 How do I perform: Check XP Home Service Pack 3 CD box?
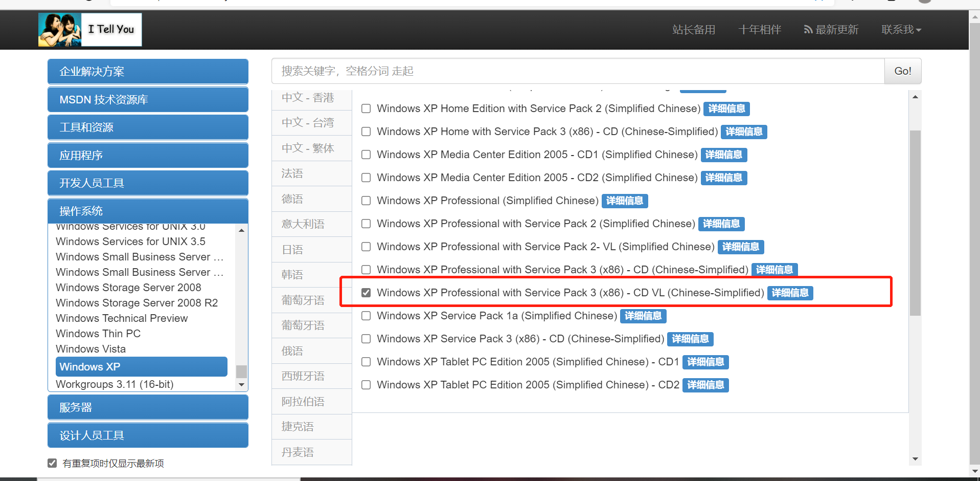click(x=366, y=132)
